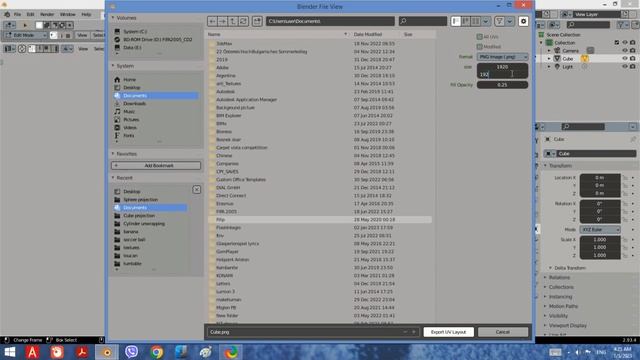Collapse the Favorites panel
This screenshot has height=360, width=640.
pyautogui.click(x=113, y=154)
